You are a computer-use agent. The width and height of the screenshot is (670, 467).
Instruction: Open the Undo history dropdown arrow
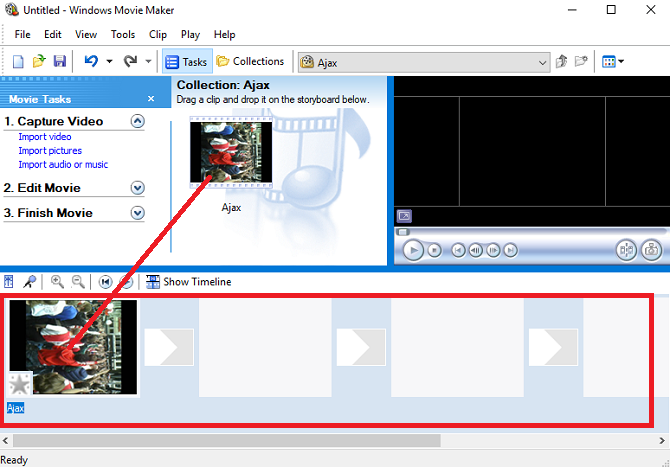[109, 62]
